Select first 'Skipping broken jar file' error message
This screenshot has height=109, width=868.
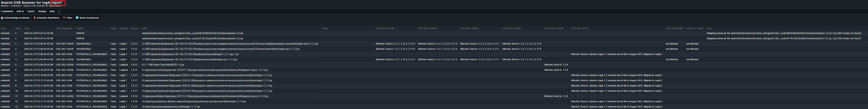(784, 33)
